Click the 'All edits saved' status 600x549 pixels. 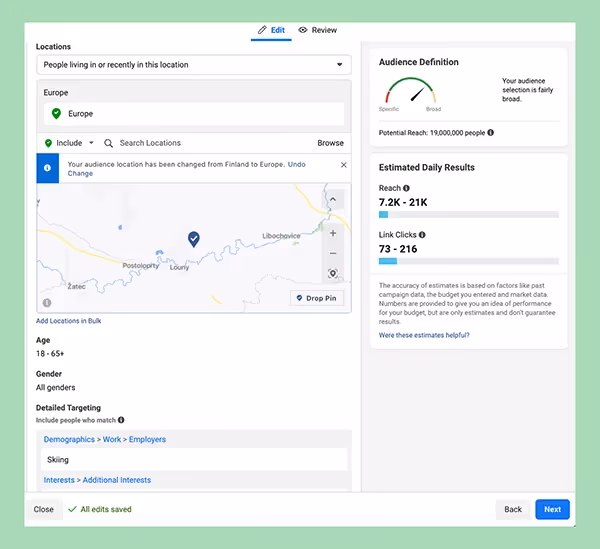(x=100, y=509)
